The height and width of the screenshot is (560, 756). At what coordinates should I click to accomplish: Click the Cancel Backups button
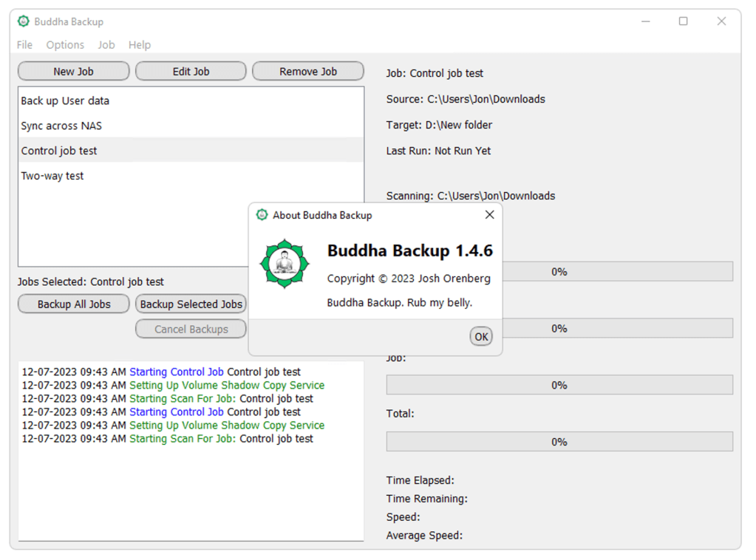(x=191, y=329)
